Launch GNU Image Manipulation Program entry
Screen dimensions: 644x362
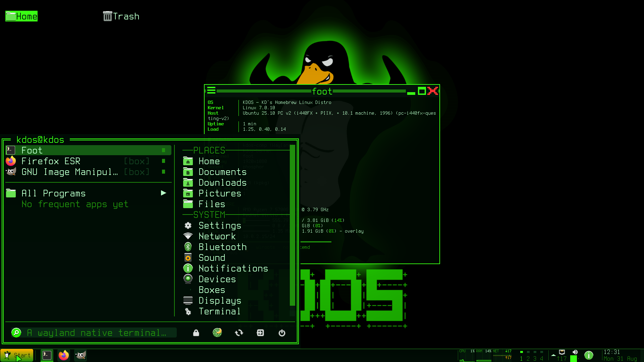(89, 172)
